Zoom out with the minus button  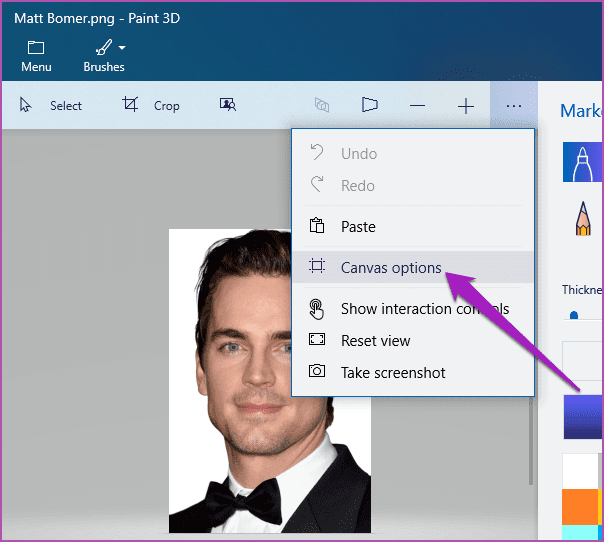point(417,106)
